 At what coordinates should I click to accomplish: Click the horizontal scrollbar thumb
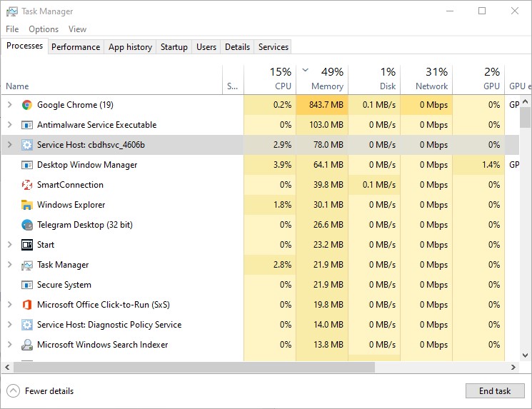click(193, 368)
